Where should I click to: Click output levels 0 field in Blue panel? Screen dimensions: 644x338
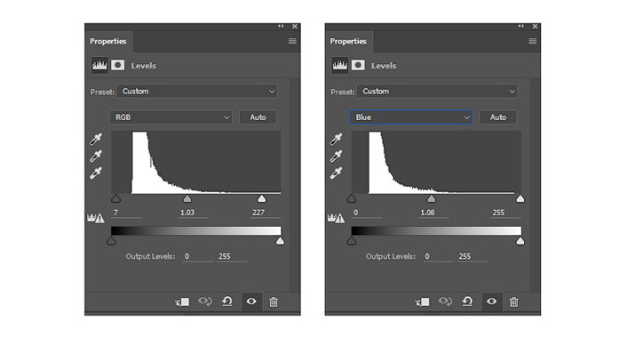(438, 256)
